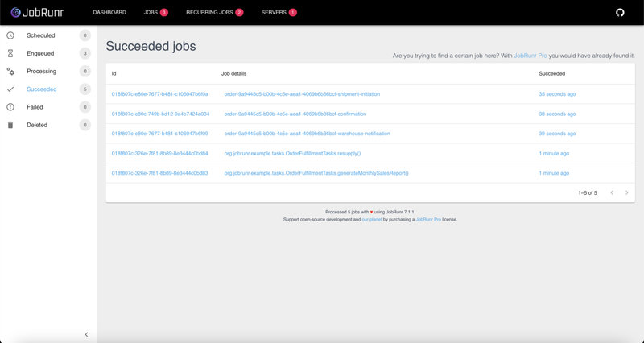This screenshot has width=644, height=343.
Task: Open job id ending c106047b6f0a
Action: [x=159, y=94]
